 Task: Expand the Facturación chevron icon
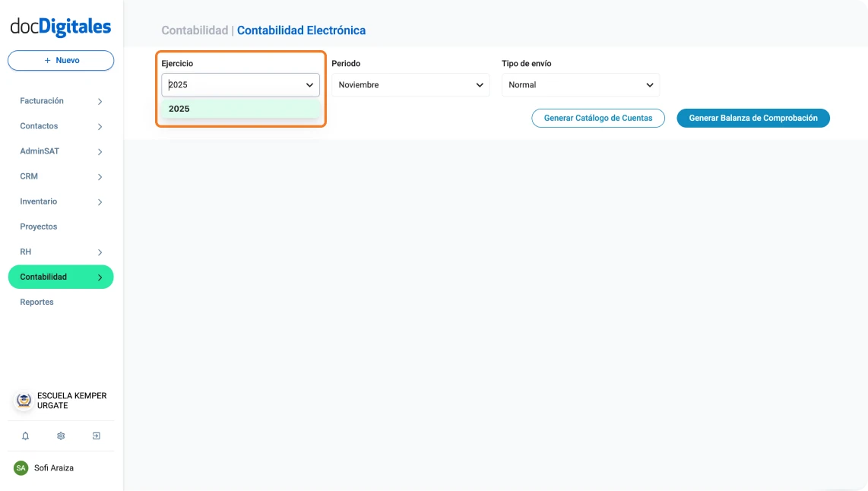pos(100,100)
